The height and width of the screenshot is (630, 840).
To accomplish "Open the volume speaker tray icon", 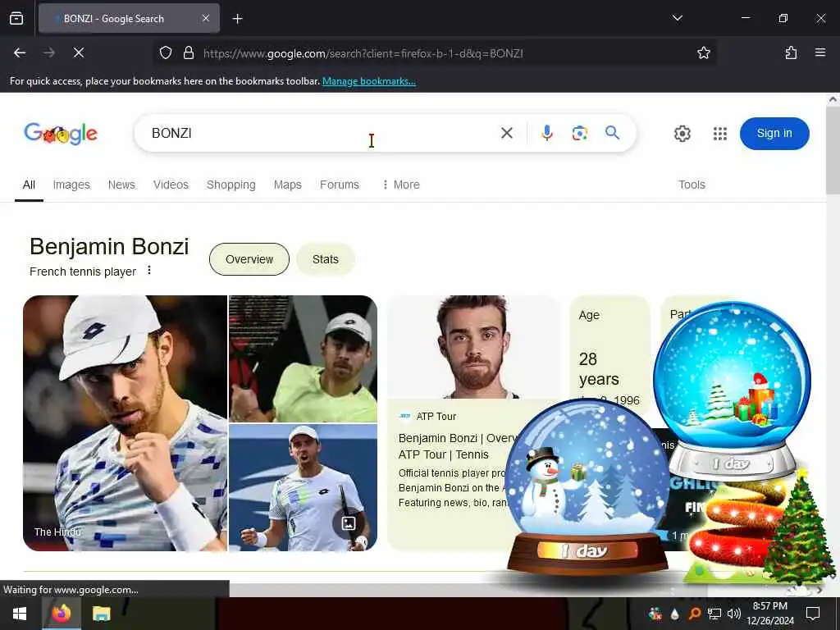I will [x=734, y=614].
